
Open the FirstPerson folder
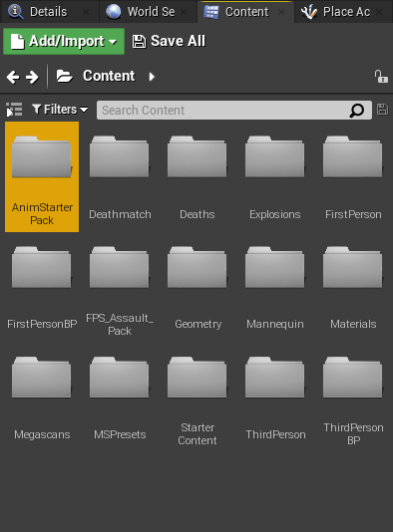(352, 176)
